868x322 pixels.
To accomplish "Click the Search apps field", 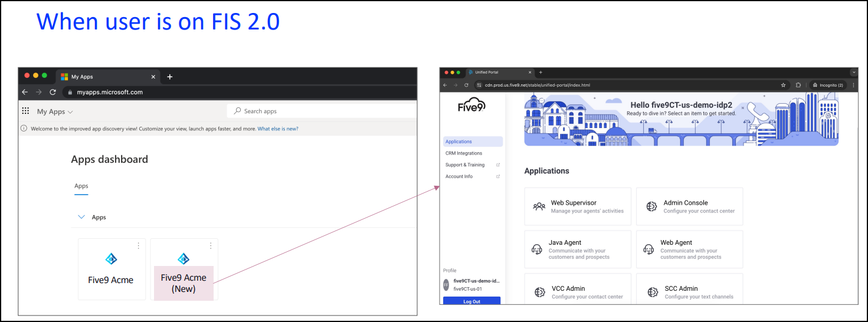I will tap(322, 111).
